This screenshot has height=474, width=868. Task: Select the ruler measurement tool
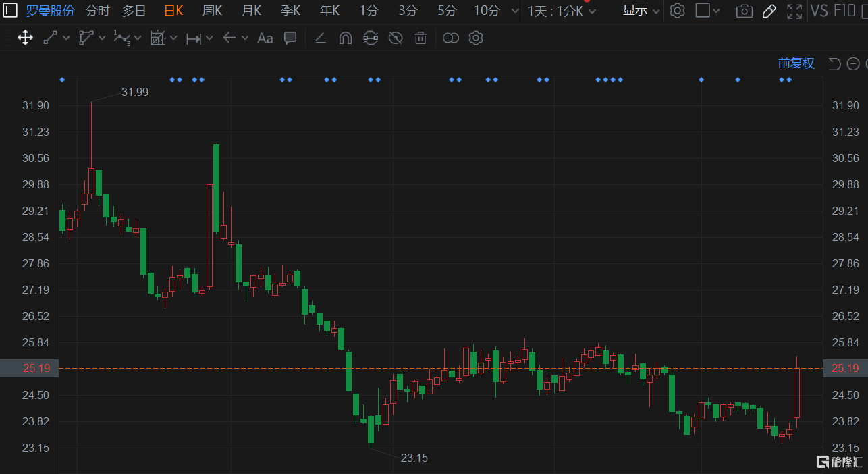point(158,38)
